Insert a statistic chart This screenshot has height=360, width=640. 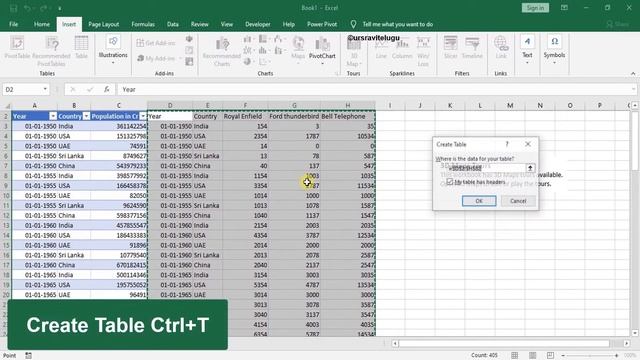(x=263, y=51)
